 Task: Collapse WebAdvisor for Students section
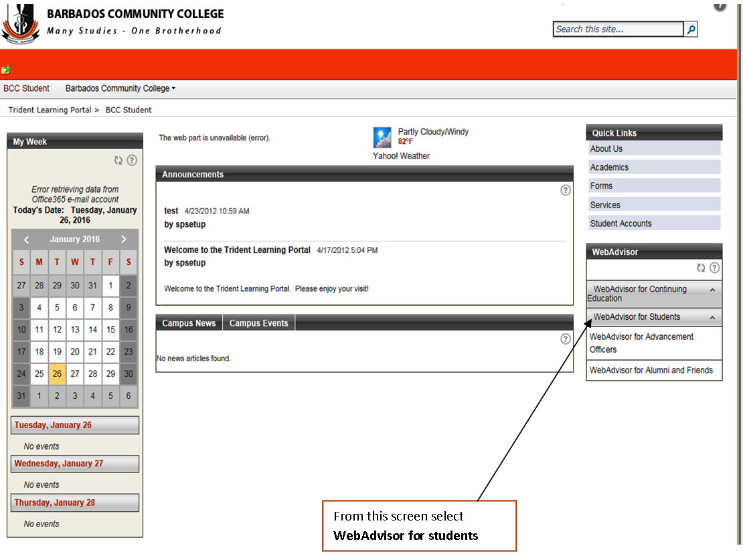coord(712,318)
